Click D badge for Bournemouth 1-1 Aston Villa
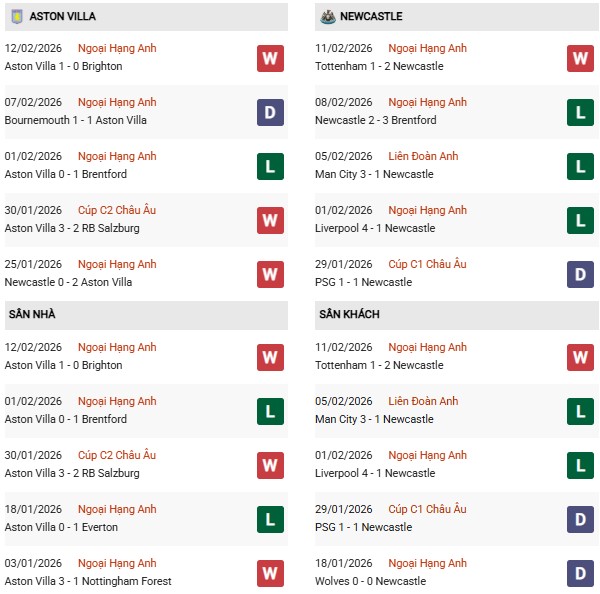The height and width of the screenshot is (594, 600). pos(270,112)
